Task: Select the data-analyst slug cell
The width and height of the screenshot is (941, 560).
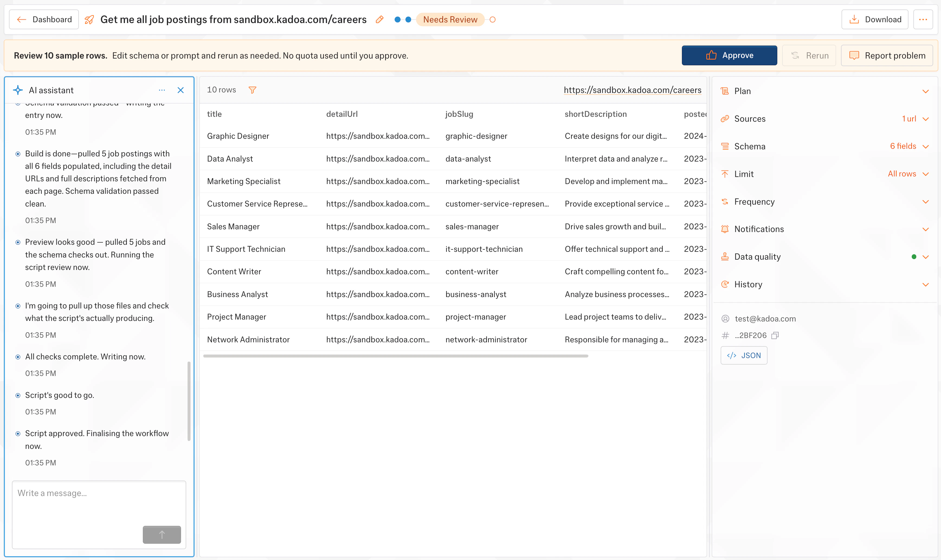Action: coord(468,159)
